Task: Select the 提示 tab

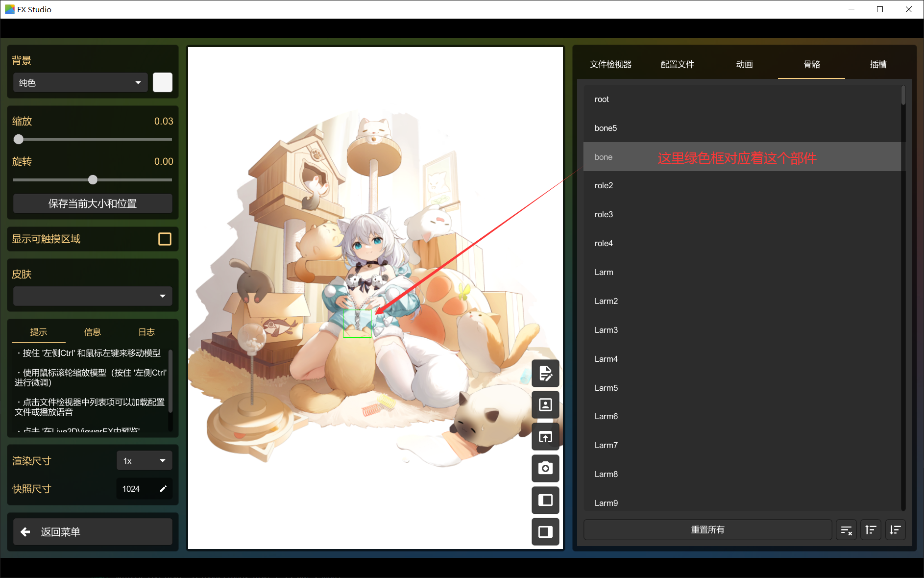Action: [x=39, y=332]
